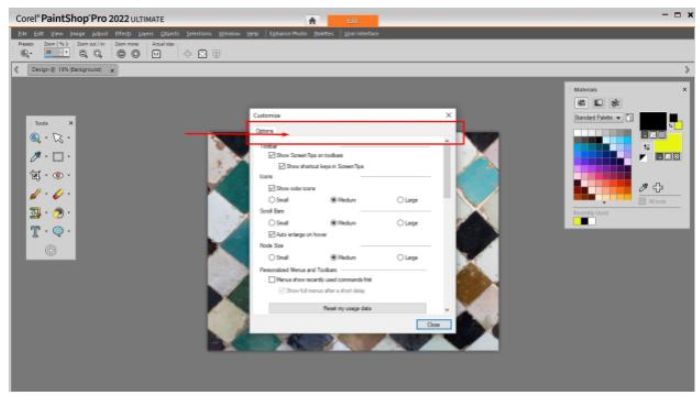Click the zoom out magnifier icon
Viewport: 700px width, 396px height.
point(83,54)
